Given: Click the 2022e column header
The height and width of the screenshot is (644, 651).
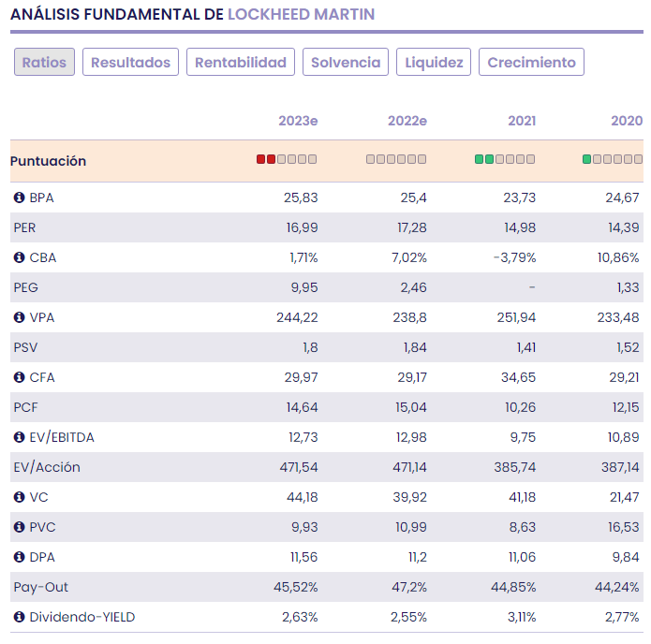Looking at the screenshot, I should pyautogui.click(x=407, y=121).
